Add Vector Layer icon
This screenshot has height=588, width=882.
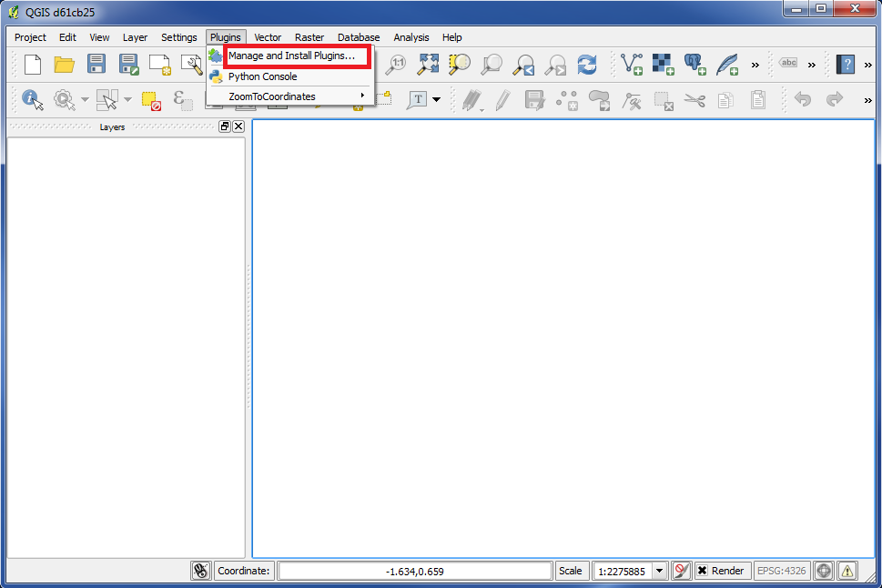click(x=632, y=64)
